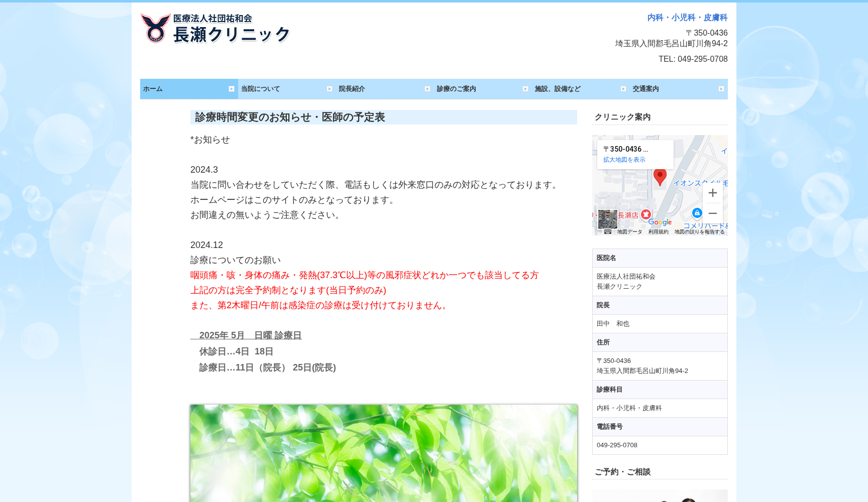
Task: Click the arrow icon beside ホーム
Action: pyautogui.click(x=232, y=89)
